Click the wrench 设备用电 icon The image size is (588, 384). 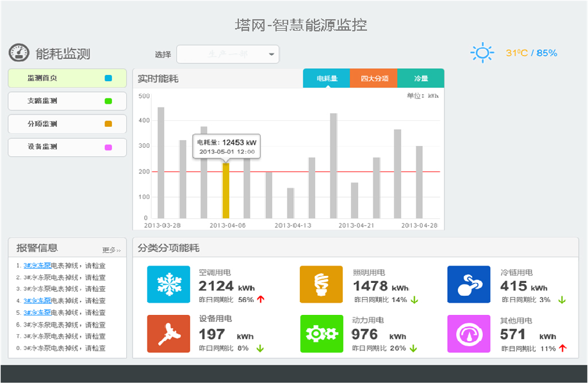168,333
